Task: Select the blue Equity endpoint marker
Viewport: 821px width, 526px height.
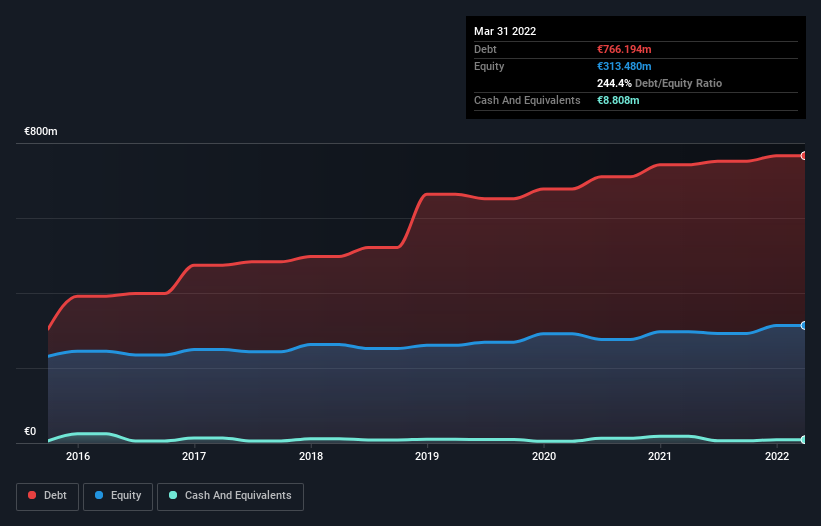Action: coord(804,326)
